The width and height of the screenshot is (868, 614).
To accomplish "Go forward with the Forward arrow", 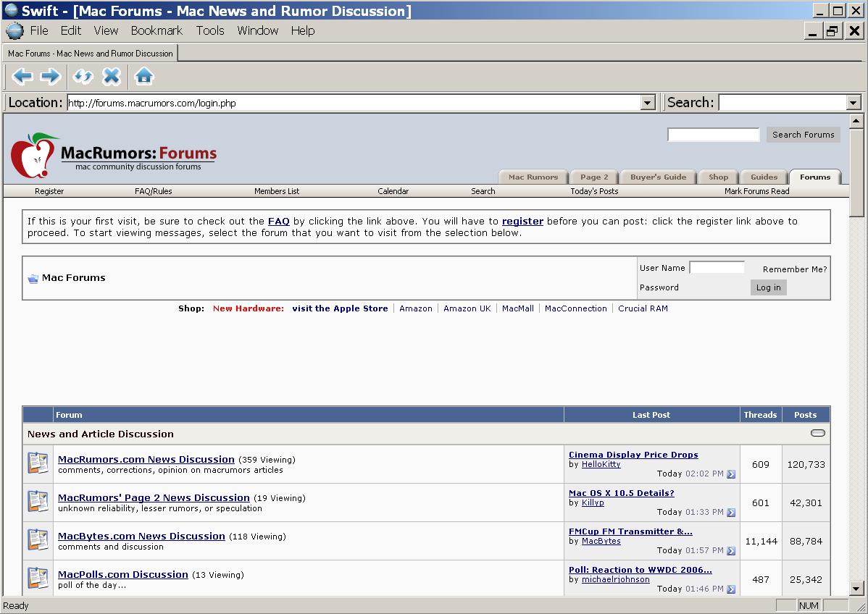I will [51, 76].
